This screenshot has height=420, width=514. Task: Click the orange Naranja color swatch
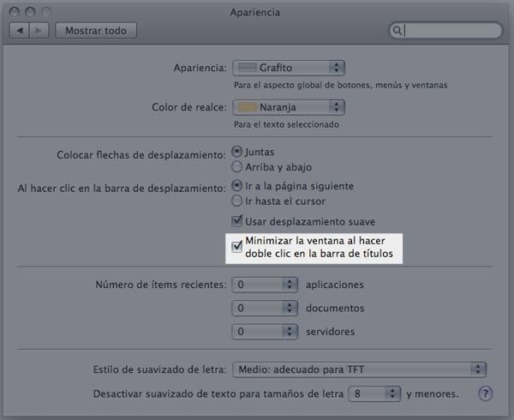click(247, 107)
